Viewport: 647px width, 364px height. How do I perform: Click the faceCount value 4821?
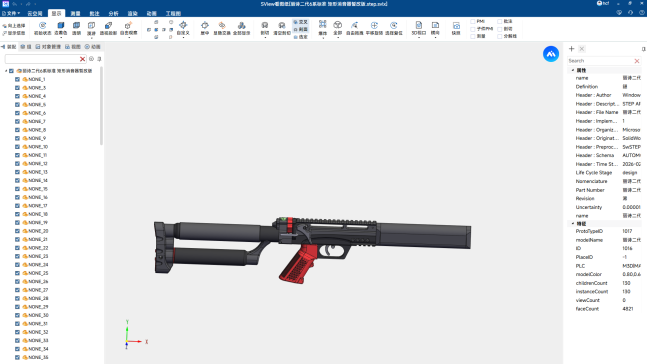[628, 309]
